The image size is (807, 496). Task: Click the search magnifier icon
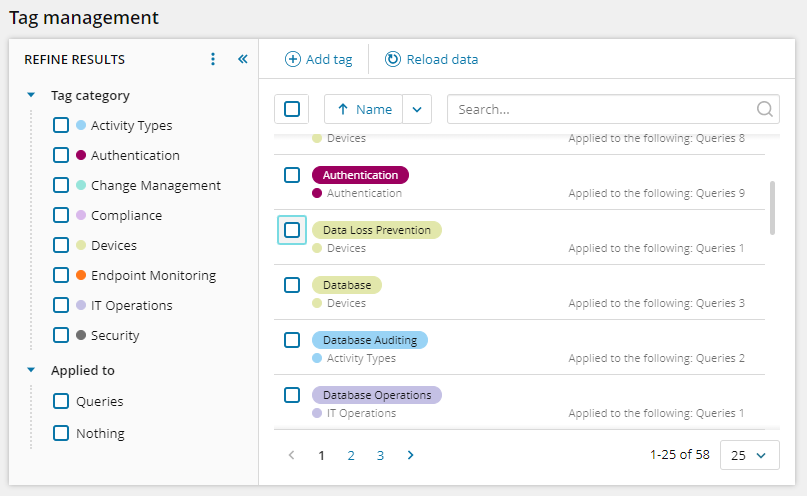765,109
